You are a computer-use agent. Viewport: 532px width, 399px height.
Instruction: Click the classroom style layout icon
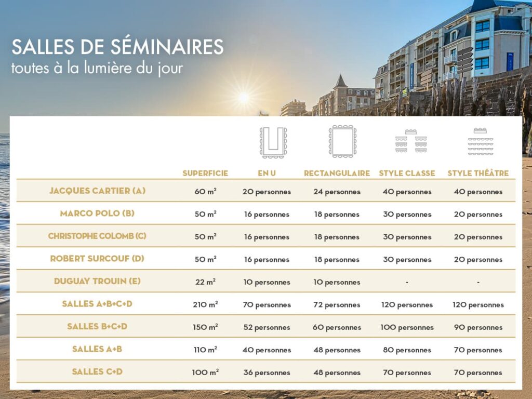(411, 141)
